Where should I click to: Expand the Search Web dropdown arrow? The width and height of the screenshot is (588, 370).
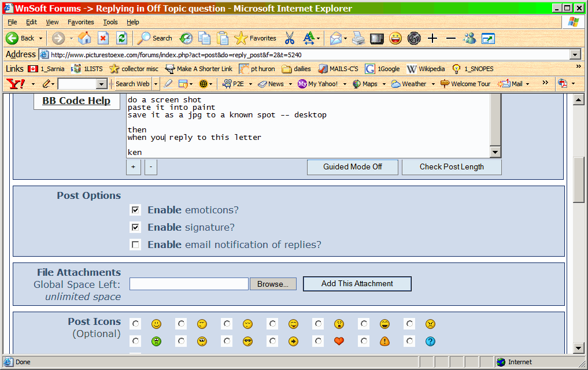coord(156,84)
